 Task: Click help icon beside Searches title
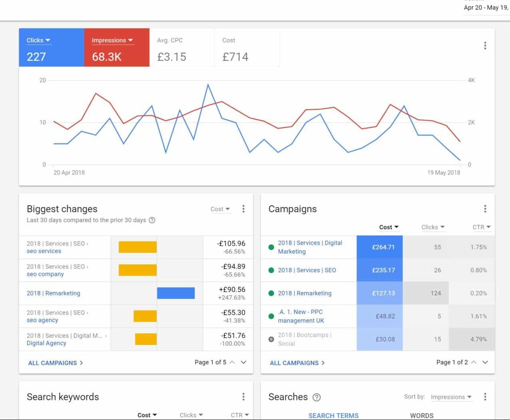tap(316, 397)
